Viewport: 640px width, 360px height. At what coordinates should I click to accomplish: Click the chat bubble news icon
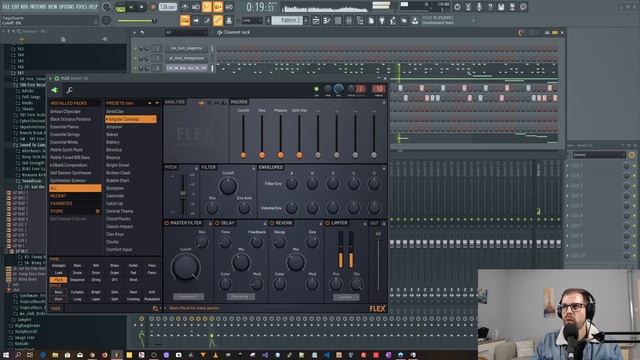pos(523,7)
